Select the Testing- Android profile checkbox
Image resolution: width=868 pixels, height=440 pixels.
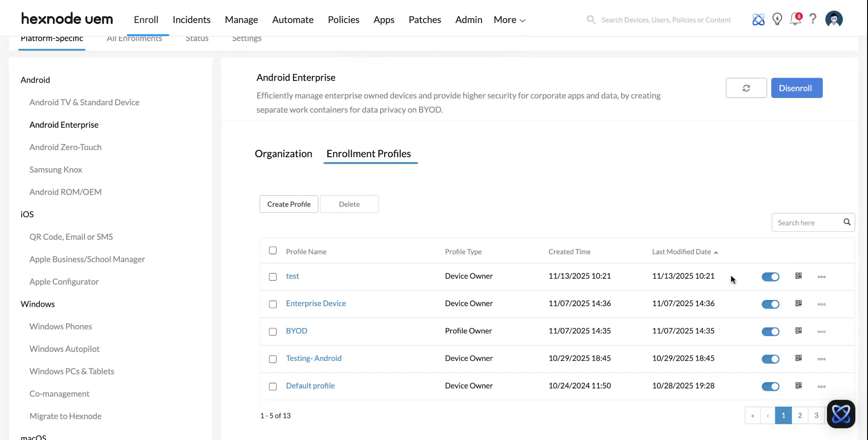pos(273,359)
